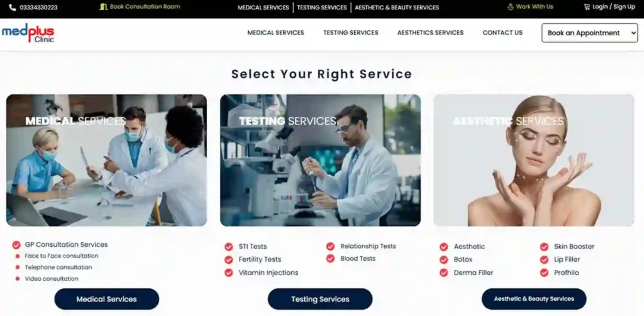Click the medplus Clinic logo
Screen dimensions: 644x316
click(x=28, y=33)
